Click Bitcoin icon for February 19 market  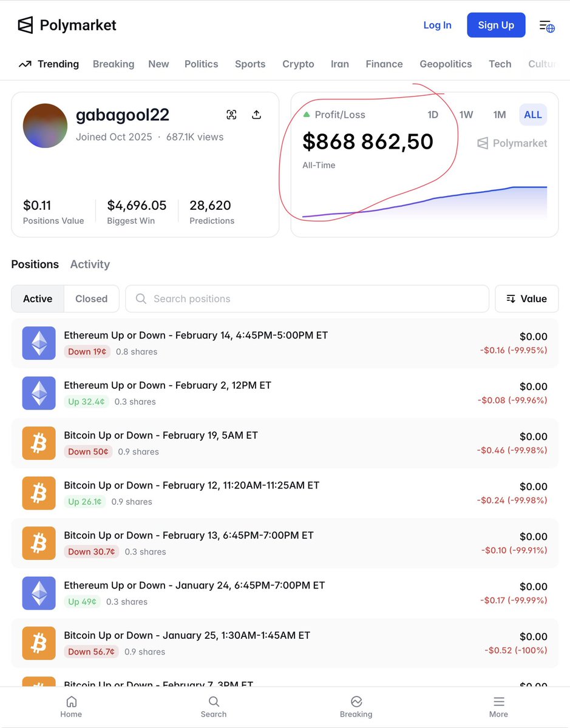[39, 443]
